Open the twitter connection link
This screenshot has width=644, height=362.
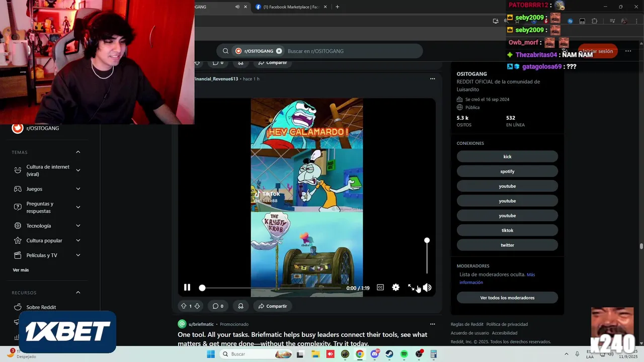coord(507,245)
